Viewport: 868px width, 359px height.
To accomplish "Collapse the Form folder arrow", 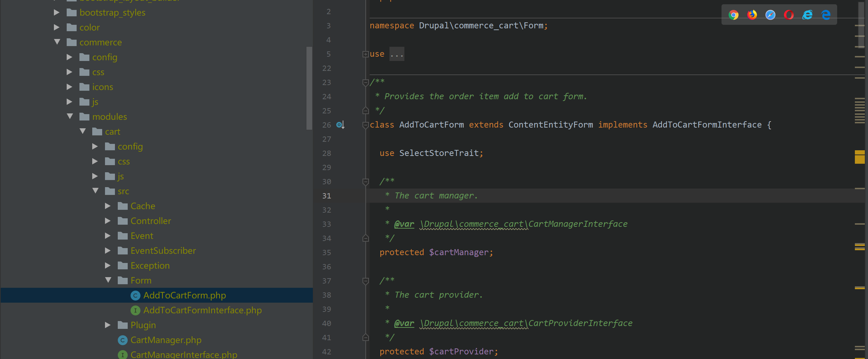I will pos(108,280).
